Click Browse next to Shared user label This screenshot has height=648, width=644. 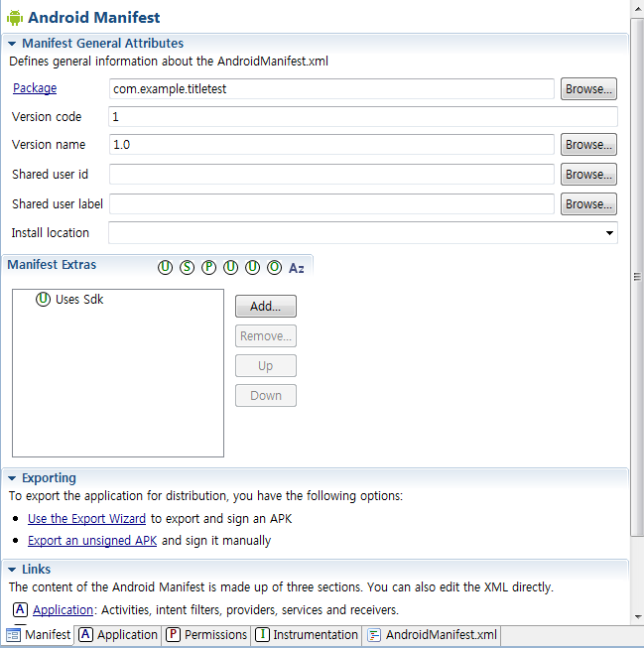(588, 204)
